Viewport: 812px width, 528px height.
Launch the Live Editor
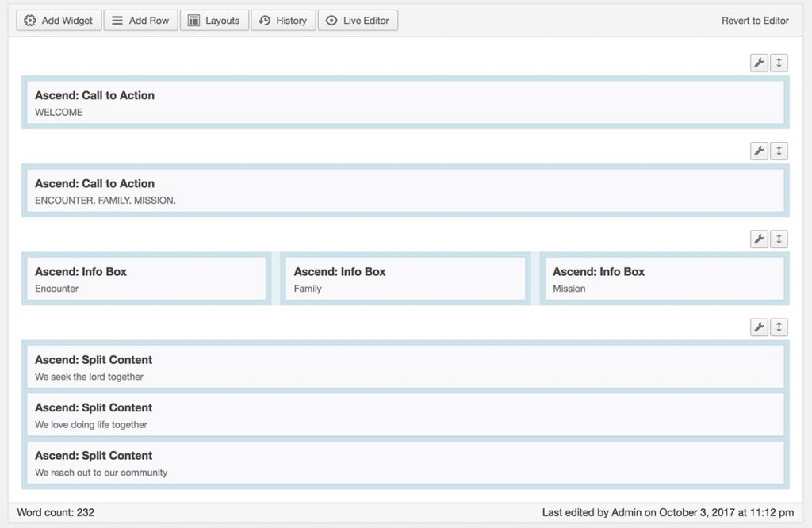click(358, 20)
